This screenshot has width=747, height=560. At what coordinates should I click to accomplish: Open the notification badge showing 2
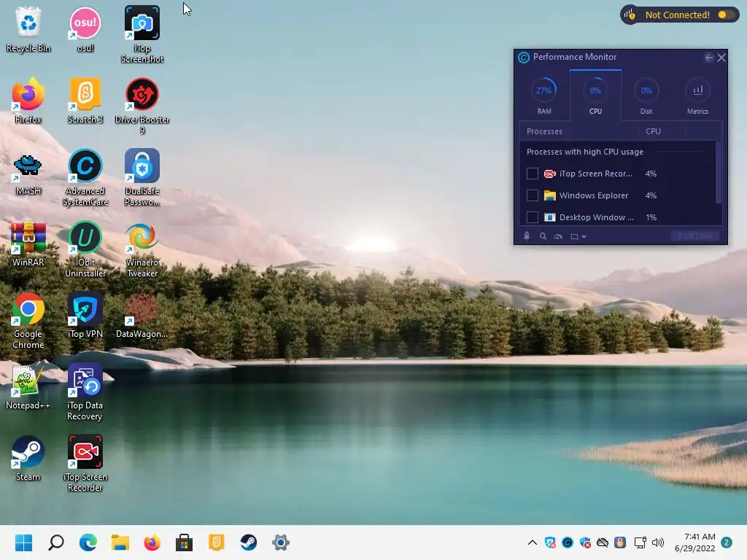727,542
